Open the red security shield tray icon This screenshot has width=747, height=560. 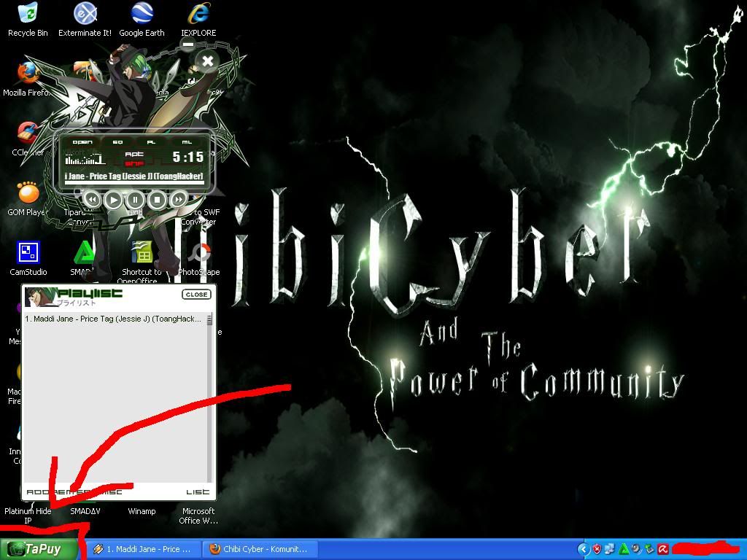[x=597, y=549]
